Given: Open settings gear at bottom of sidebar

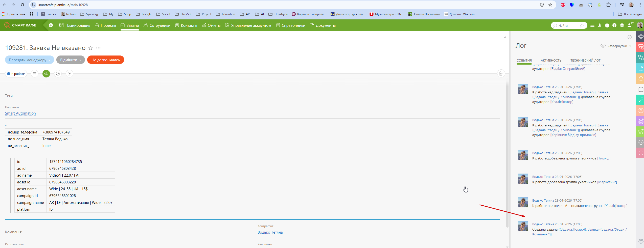Looking at the screenshot, I should (x=641, y=241).
